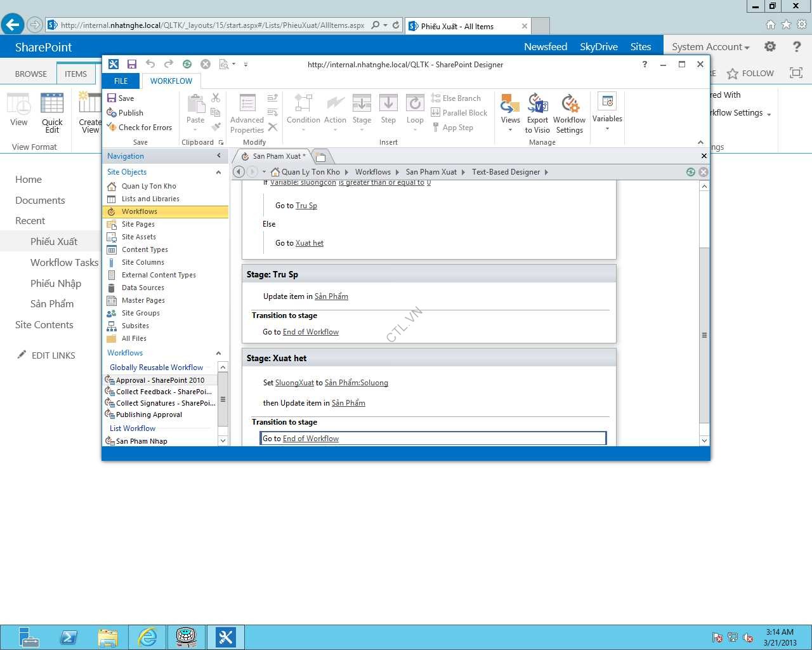
Task: Open Export to Visio tool
Action: click(537, 114)
